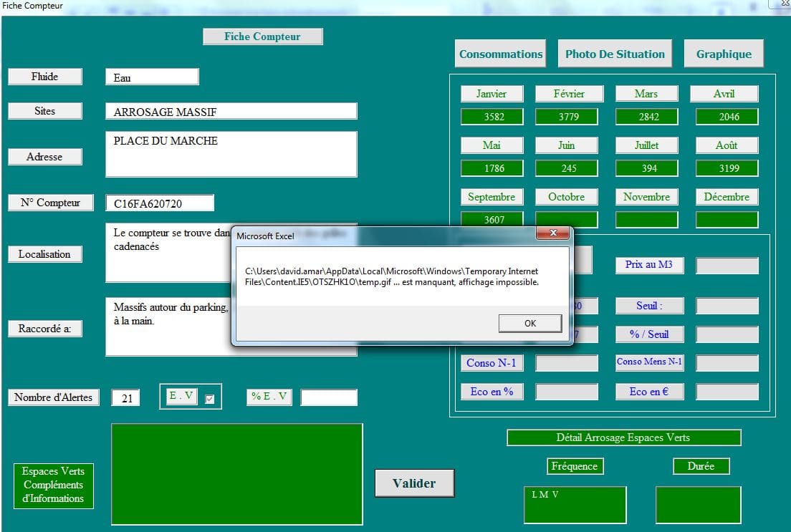Click the Nombre d'Alertes label

point(54,397)
